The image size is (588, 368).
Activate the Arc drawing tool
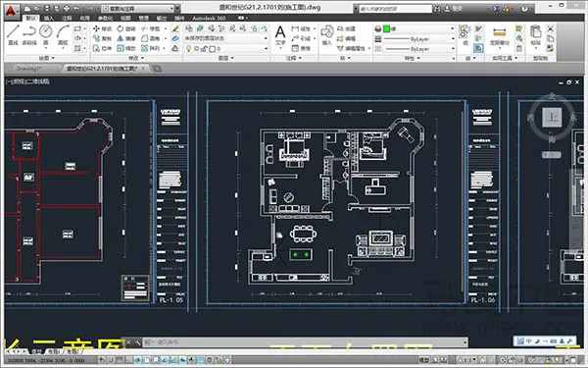click(63, 34)
